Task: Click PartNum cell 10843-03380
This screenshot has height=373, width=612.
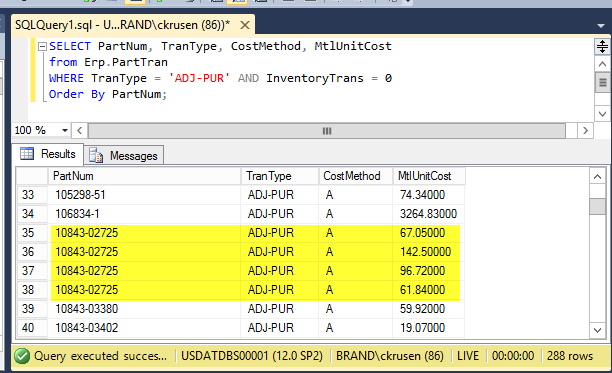Action: 144,309
